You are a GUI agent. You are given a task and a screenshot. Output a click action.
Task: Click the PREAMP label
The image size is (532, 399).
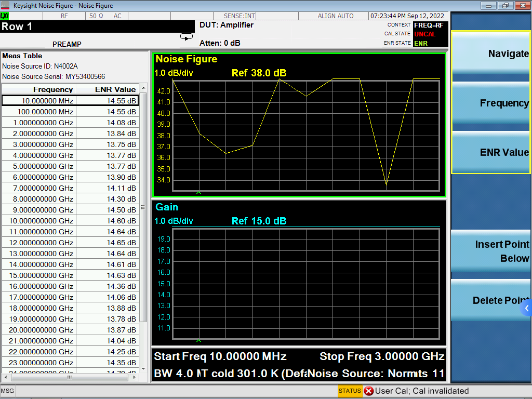(x=67, y=44)
